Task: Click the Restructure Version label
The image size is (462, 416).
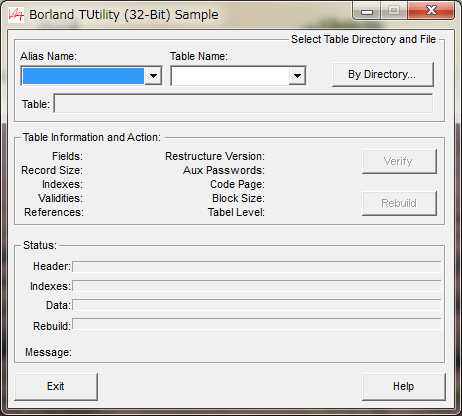Action: [215, 156]
